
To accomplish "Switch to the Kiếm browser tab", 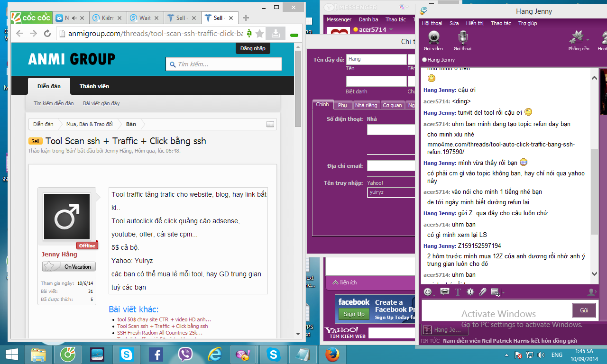I will [x=107, y=18].
